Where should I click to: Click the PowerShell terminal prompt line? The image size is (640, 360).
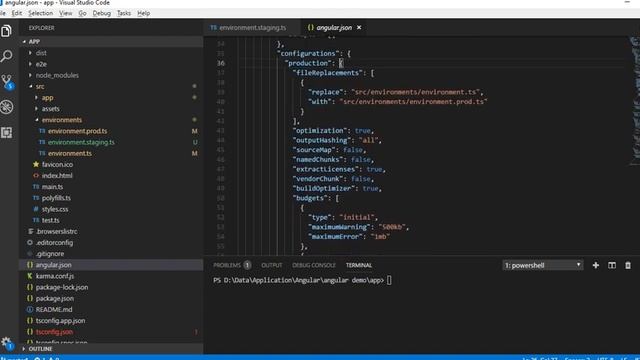pyautogui.click(x=302, y=280)
